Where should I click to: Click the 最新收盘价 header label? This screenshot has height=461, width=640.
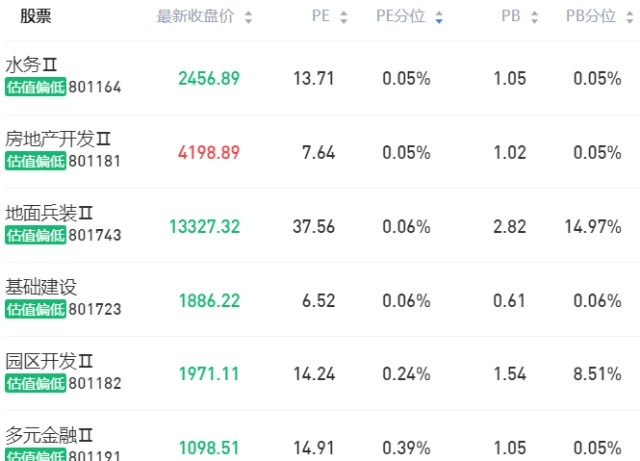(x=195, y=16)
